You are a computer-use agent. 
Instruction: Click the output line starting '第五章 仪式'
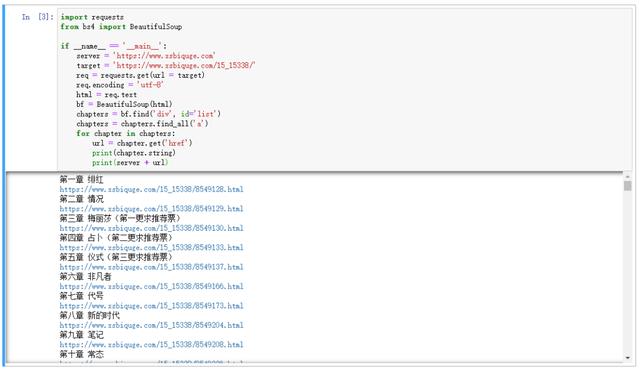[116, 257]
